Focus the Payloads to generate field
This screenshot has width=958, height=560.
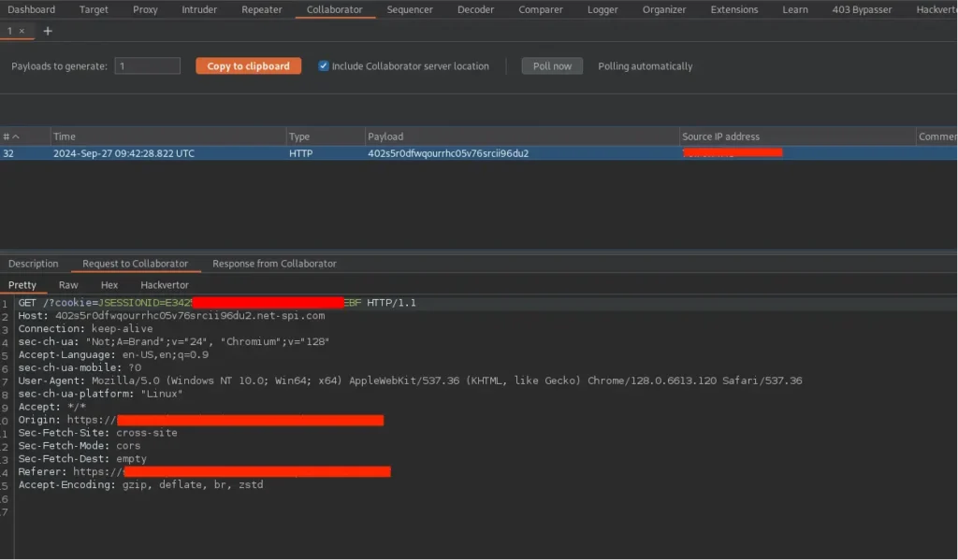click(x=147, y=66)
